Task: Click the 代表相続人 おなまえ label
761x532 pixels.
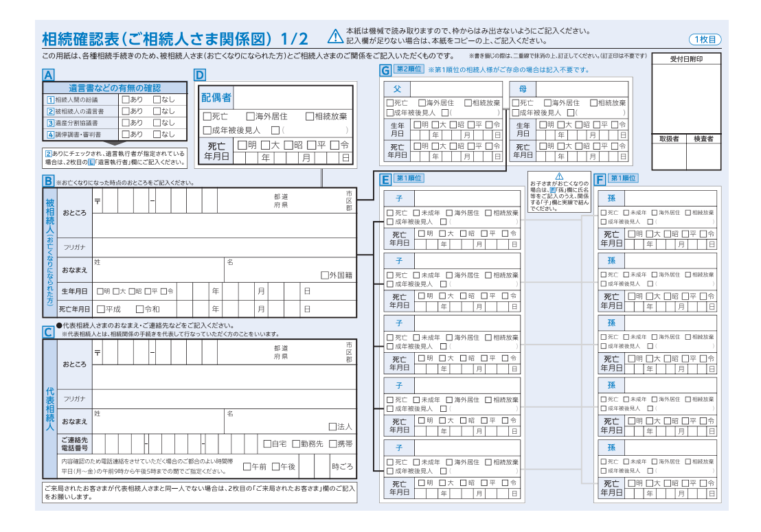Action: coord(74,421)
